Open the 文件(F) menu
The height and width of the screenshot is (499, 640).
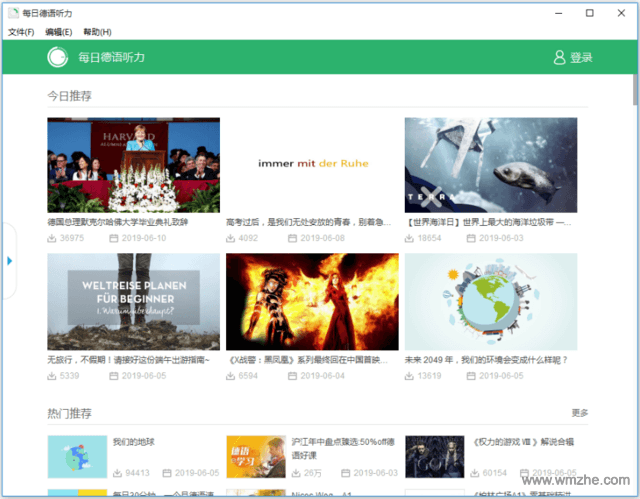coord(21,32)
